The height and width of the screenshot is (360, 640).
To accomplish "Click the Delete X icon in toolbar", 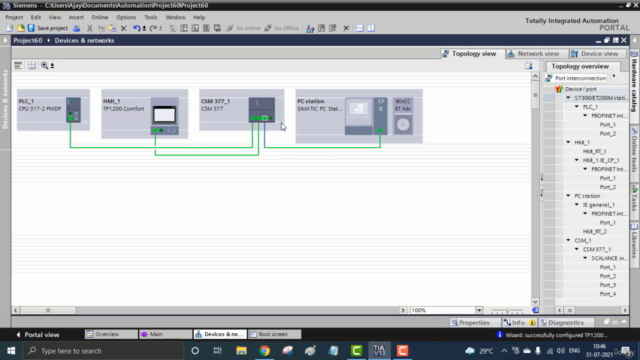I will click(124, 28).
